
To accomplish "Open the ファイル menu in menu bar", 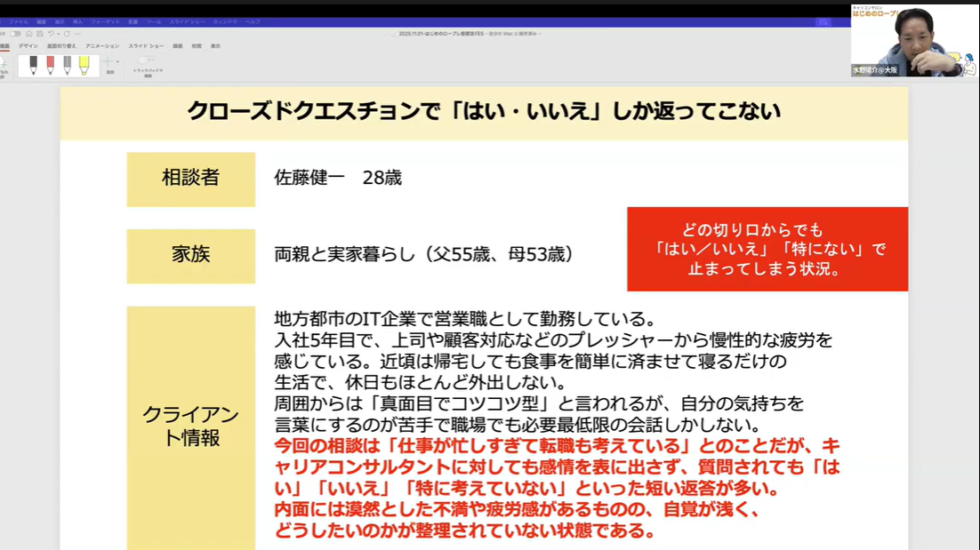I will [x=19, y=21].
